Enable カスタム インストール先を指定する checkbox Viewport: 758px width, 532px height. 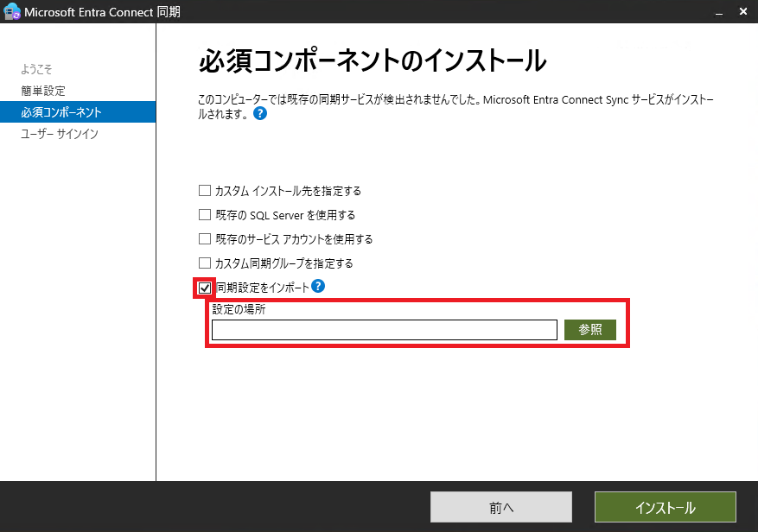(205, 190)
